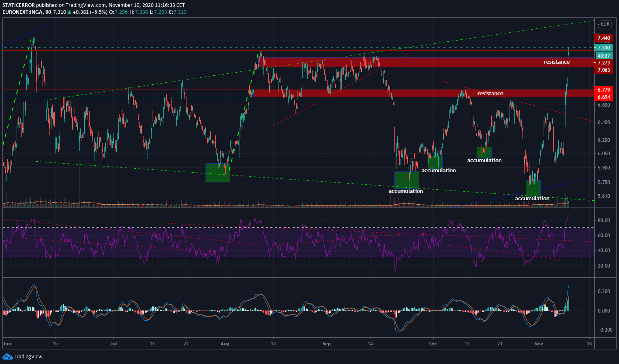Click the STATICERROR author name
Viewport: 619px width, 364px height.
(x=18, y=5)
